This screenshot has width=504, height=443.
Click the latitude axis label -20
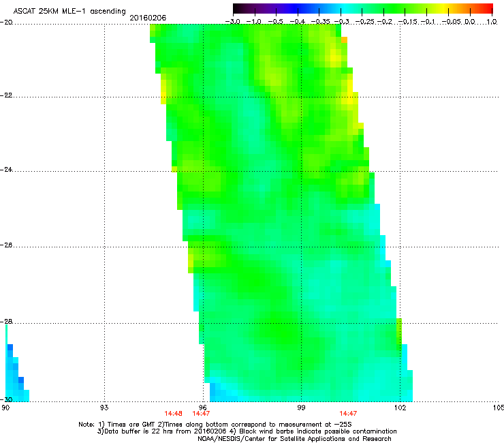pyautogui.click(x=6, y=22)
